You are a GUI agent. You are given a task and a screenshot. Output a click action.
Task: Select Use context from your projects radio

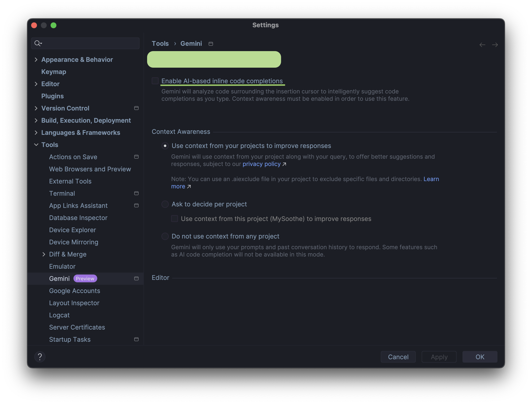coord(165,146)
